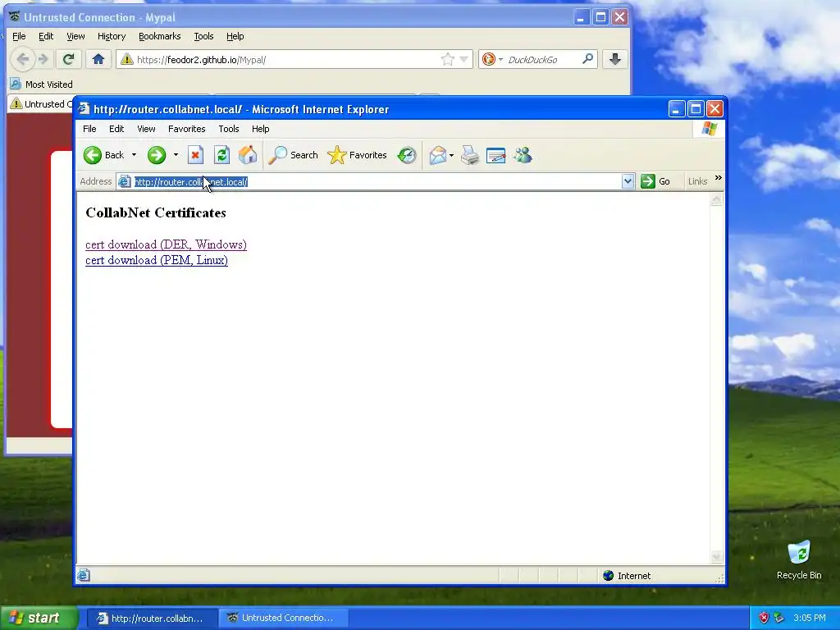Open the Windows Start menu
840x630 pixels.
pyautogui.click(x=39, y=618)
